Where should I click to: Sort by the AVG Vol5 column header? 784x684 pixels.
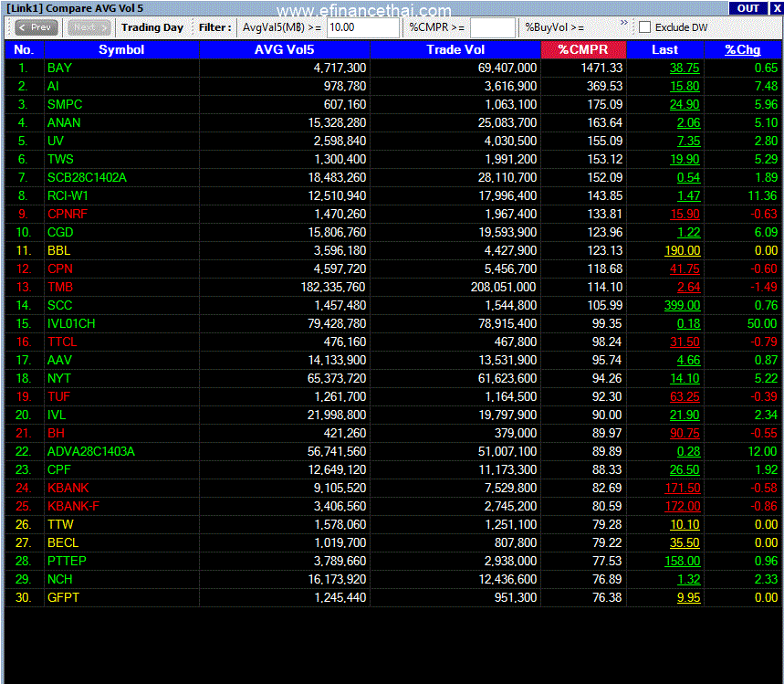(285, 49)
